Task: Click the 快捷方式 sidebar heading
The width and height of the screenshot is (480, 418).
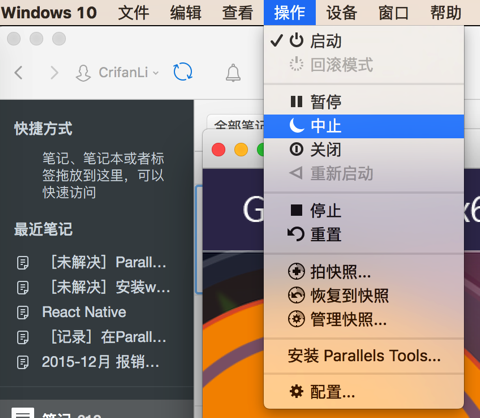Action: pos(43,129)
